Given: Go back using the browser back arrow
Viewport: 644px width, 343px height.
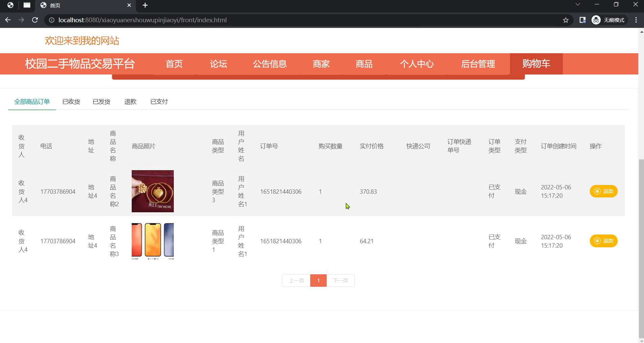Looking at the screenshot, I should [x=8, y=20].
